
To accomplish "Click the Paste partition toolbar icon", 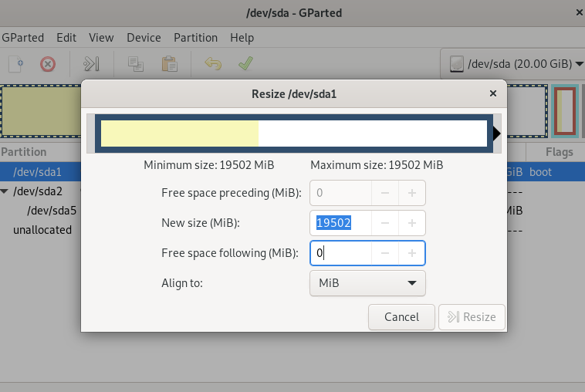I will 169,63.
